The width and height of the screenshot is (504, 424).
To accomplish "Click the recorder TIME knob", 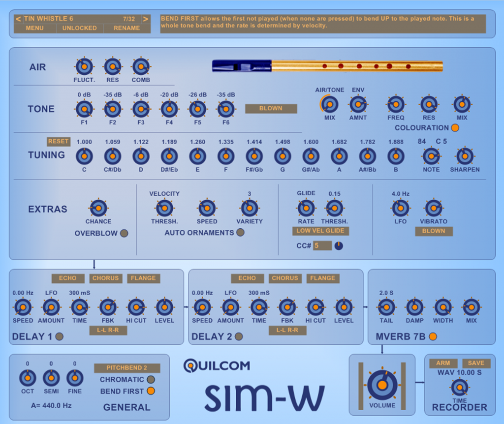I will point(460,388).
